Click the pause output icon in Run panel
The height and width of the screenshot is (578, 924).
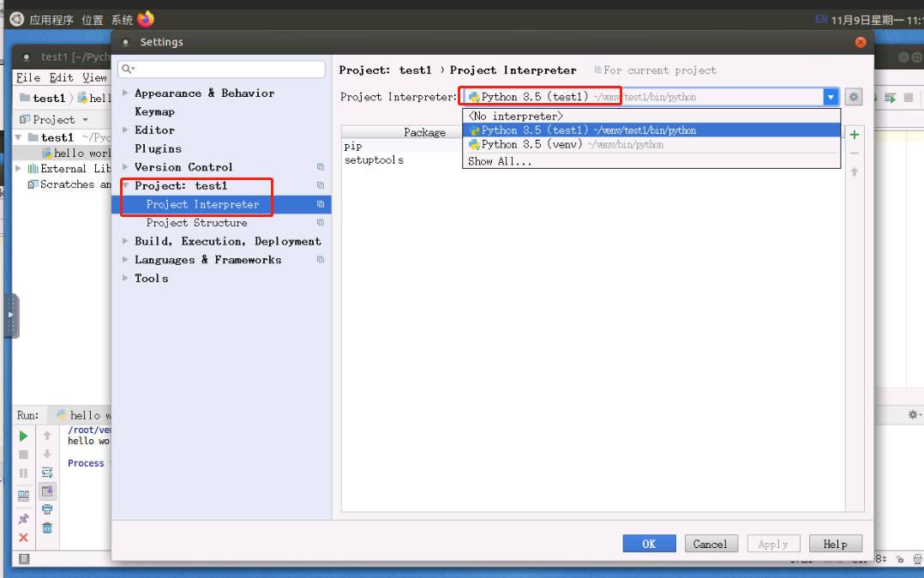click(x=24, y=473)
